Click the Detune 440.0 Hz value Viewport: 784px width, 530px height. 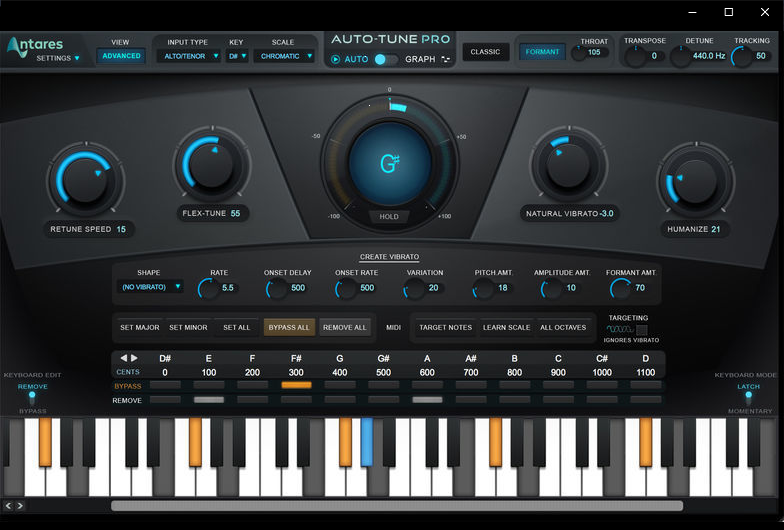tap(708, 56)
